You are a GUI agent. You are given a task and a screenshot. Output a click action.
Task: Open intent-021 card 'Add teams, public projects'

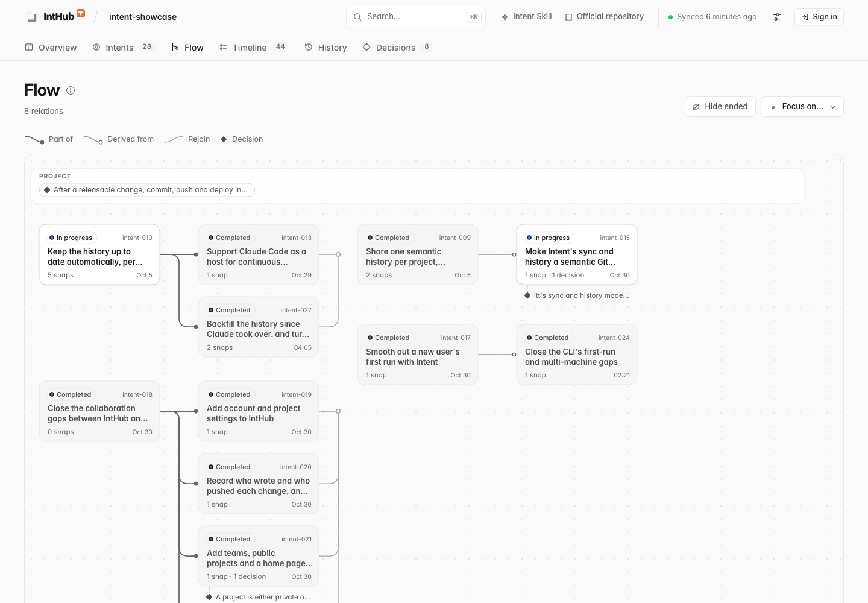pyautogui.click(x=259, y=556)
